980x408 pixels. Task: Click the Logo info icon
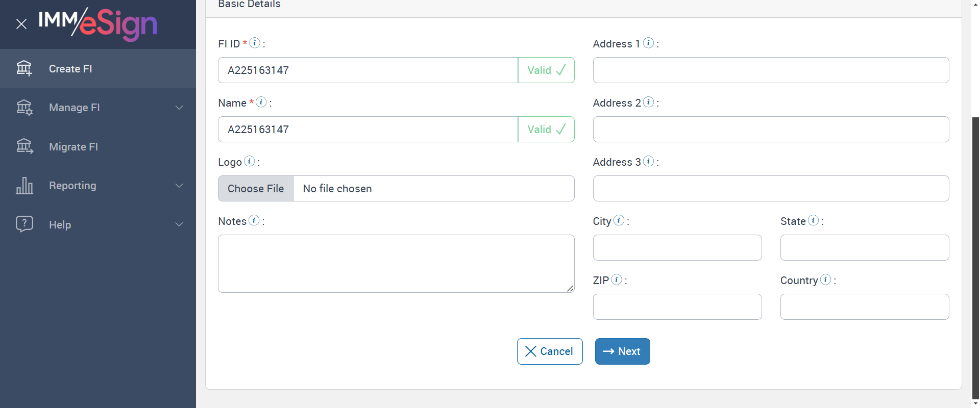249,161
